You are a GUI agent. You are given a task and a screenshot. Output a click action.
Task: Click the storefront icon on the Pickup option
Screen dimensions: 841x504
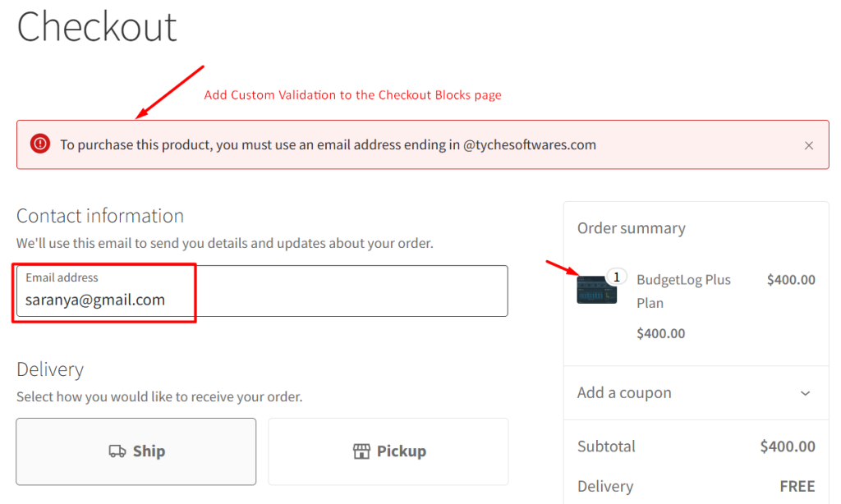(x=361, y=451)
